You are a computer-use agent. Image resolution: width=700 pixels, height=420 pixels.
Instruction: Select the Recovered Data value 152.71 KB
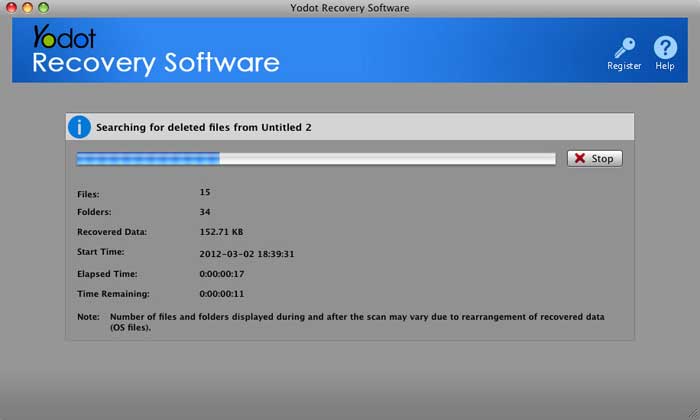coord(221,232)
